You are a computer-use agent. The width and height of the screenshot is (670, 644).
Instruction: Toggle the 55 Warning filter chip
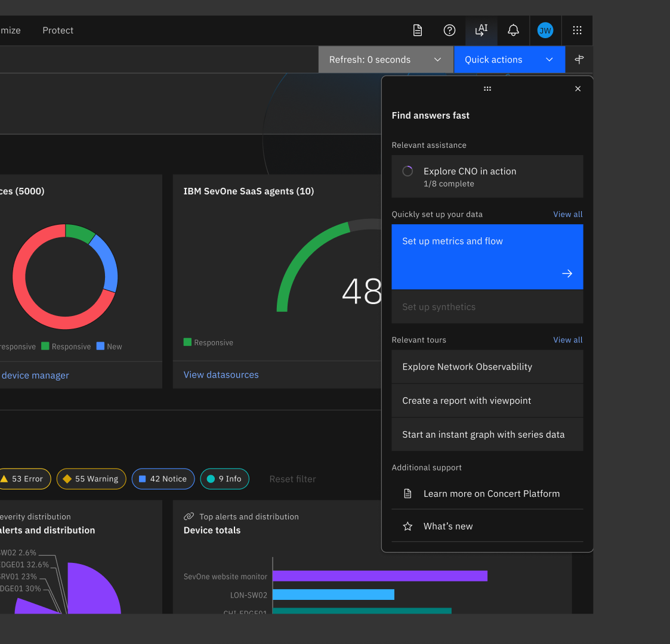tap(91, 479)
